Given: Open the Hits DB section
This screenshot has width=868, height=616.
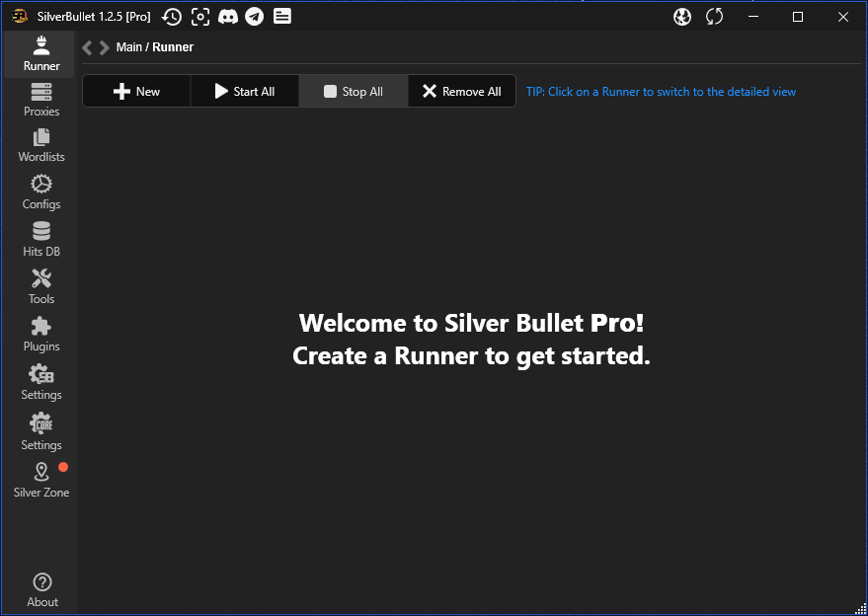Looking at the screenshot, I should pyautogui.click(x=41, y=240).
